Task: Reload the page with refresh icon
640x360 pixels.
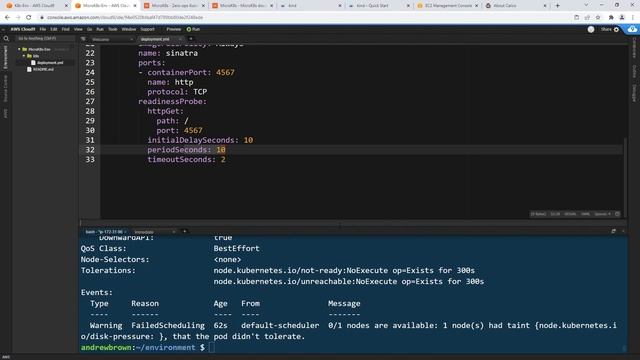Action: (29, 18)
